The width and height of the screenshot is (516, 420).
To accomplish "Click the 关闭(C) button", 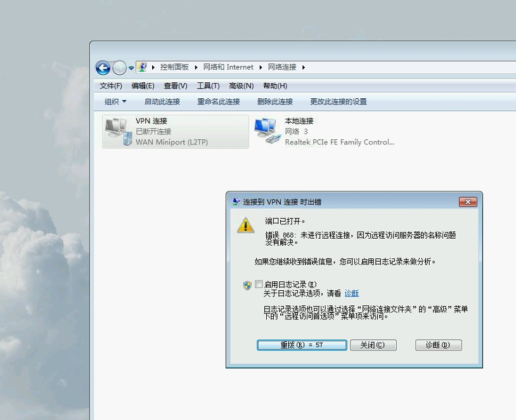I will coord(373,345).
